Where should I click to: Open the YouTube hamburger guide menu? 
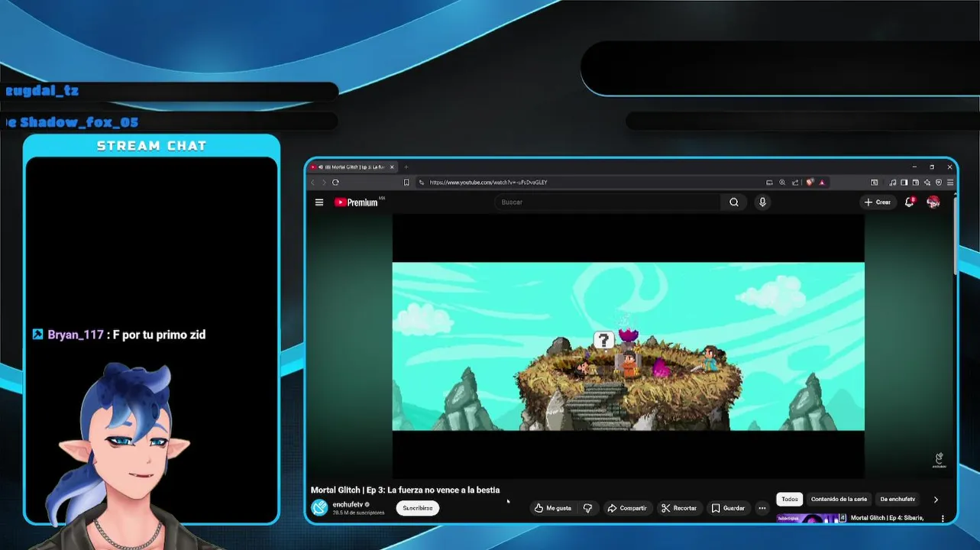pyautogui.click(x=319, y=202)
